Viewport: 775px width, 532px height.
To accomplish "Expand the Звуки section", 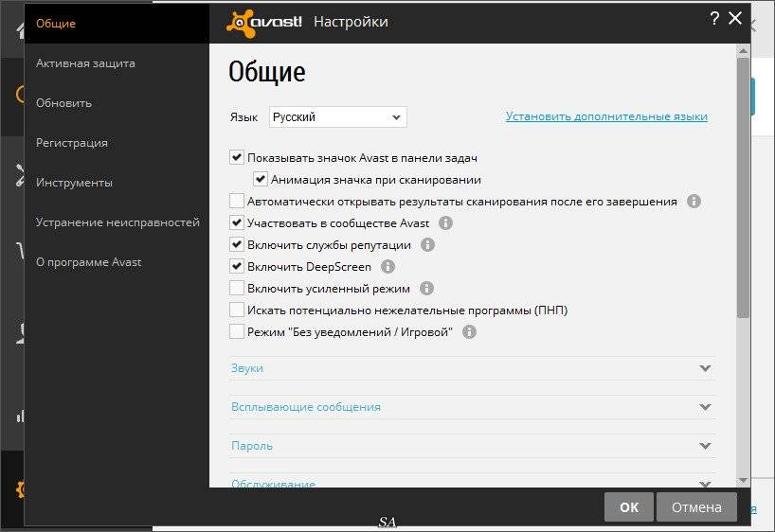I will tap(473, 368).
